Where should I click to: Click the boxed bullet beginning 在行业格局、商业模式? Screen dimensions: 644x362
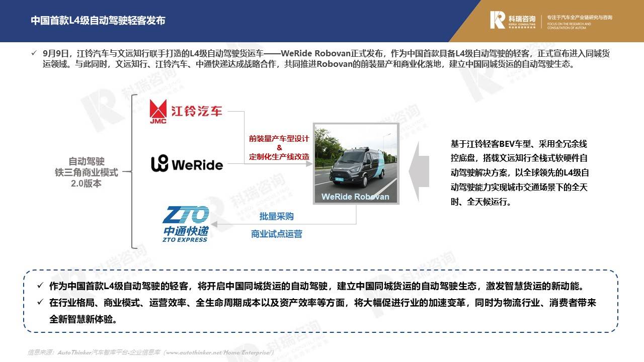click(x=316, y=311)
